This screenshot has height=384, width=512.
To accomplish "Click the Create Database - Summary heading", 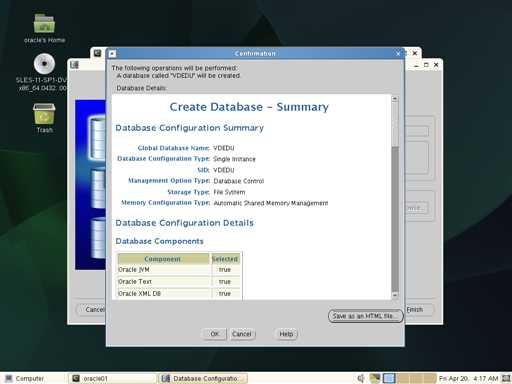I will click(x=249, y=107).
